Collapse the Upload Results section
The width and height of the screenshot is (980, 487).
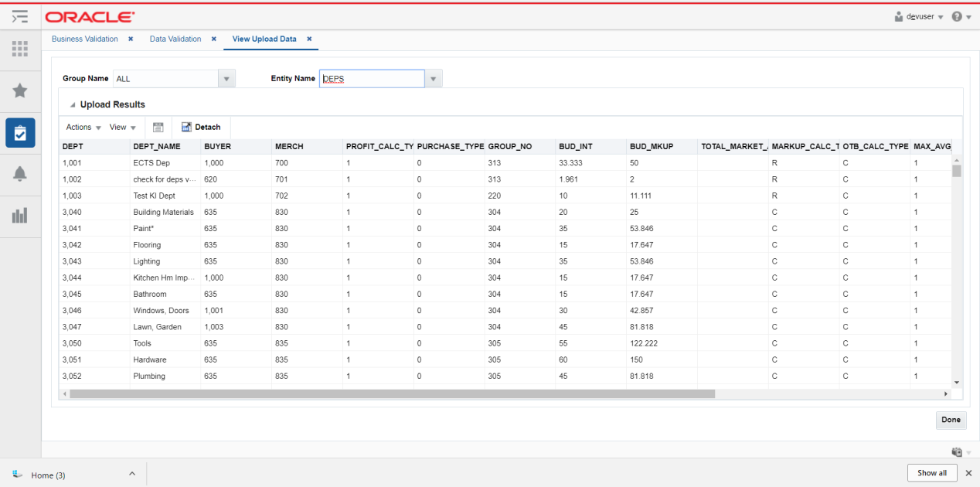coord(73,105)
